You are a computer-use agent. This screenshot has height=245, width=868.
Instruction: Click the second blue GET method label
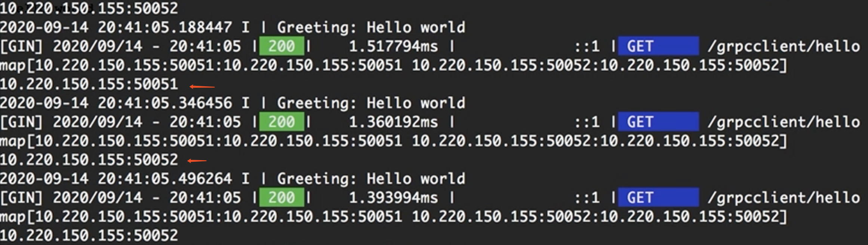[658, 122]
